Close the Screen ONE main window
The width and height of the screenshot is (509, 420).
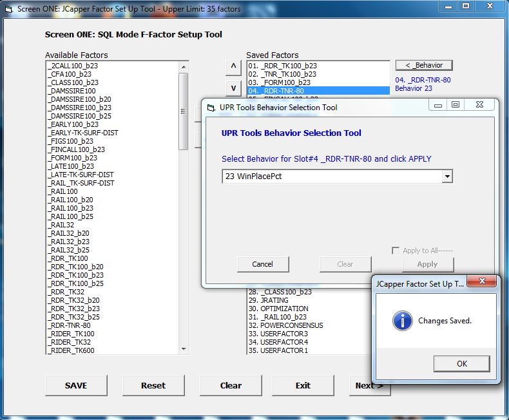click(x=490, y=6)
